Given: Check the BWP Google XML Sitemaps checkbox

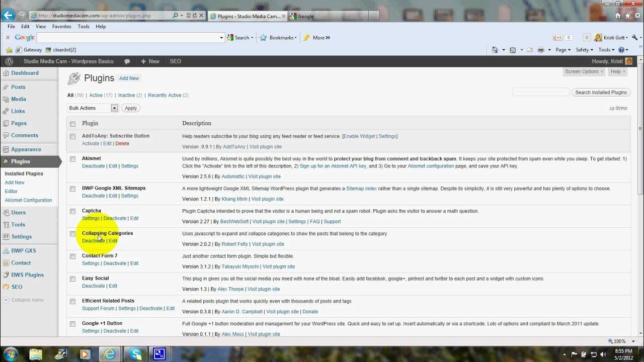Looking at the screenshot, I should [x=72, y=189].
